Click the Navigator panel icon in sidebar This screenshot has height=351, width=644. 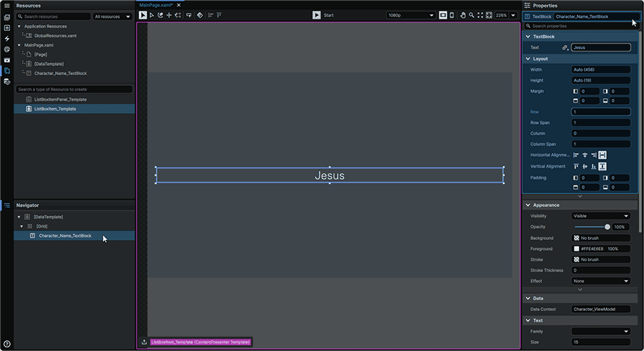pos(7,205)
